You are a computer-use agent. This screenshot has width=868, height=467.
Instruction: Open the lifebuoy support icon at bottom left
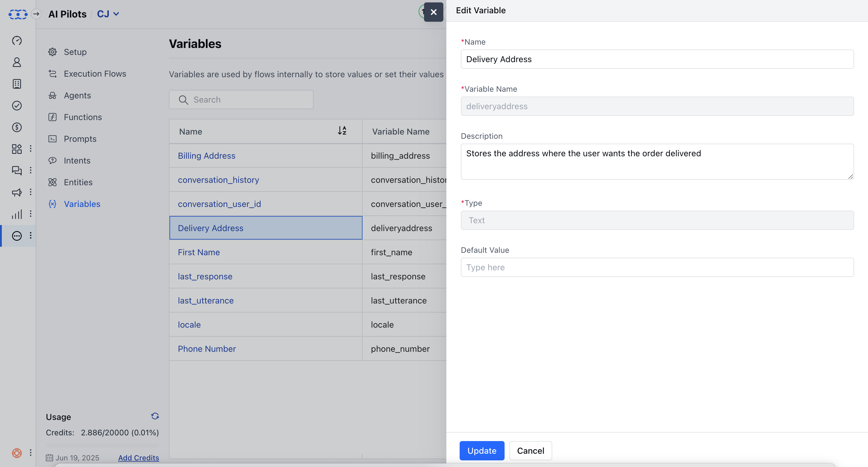[17, 453]
